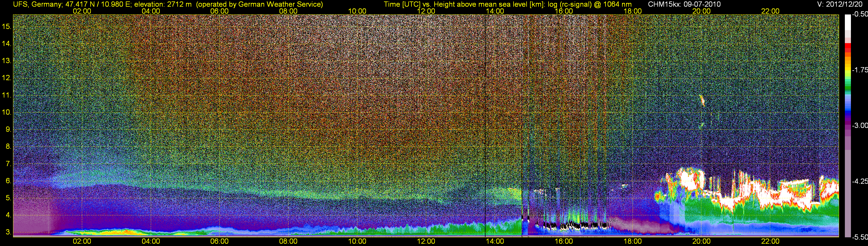This screenshot has height=246, width=868.
Task: Click the height axis label '5.'
Action: 8,198
